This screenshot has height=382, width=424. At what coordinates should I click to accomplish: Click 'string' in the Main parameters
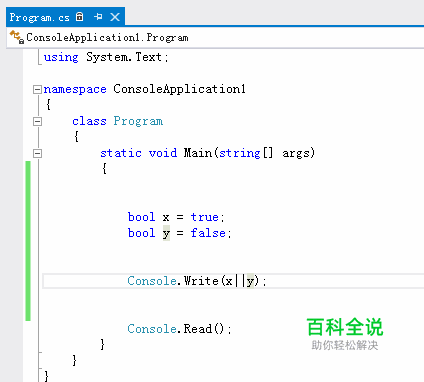pyautogui.click(x=240, y=153)
